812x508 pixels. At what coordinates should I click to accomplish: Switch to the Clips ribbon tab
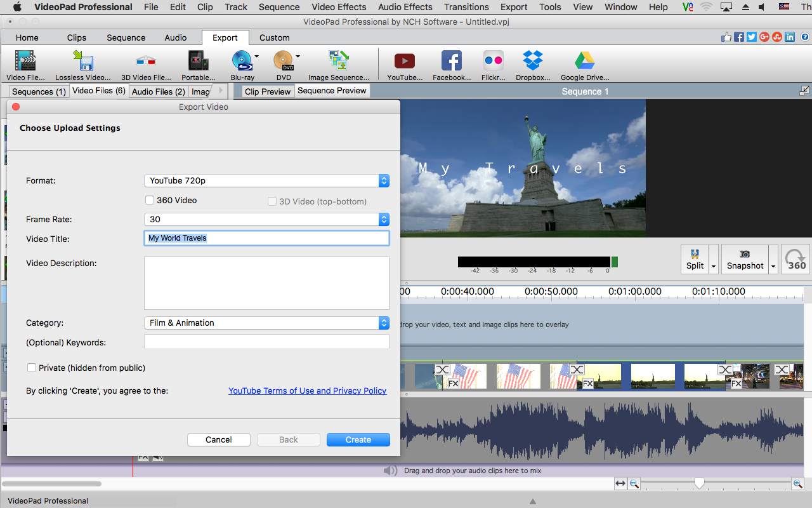[77, 37]
